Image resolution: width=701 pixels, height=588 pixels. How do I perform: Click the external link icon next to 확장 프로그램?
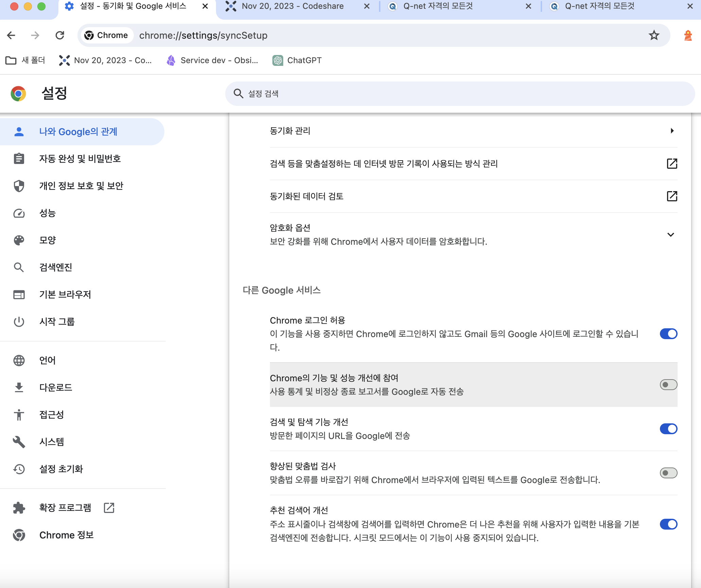point(109,508)
